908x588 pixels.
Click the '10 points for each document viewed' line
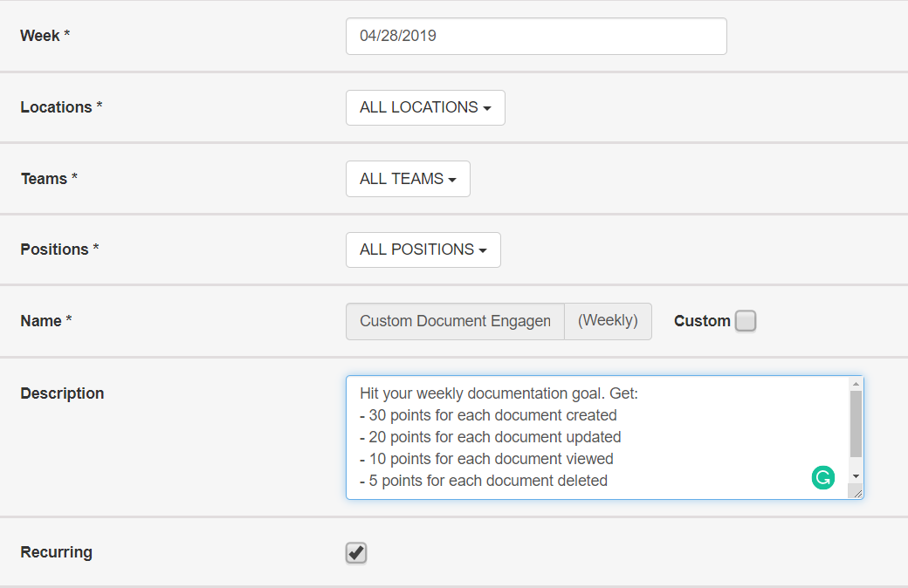click(x=486, y=459)
